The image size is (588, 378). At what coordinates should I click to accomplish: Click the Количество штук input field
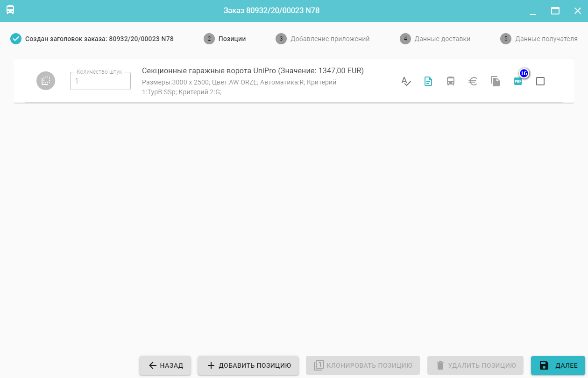tap(100, 81)
